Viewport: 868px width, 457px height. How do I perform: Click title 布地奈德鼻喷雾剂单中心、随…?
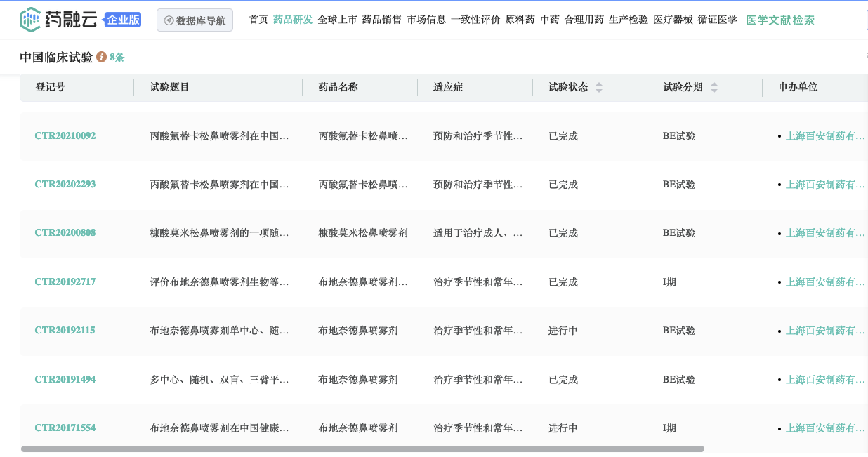coord(220,331)
